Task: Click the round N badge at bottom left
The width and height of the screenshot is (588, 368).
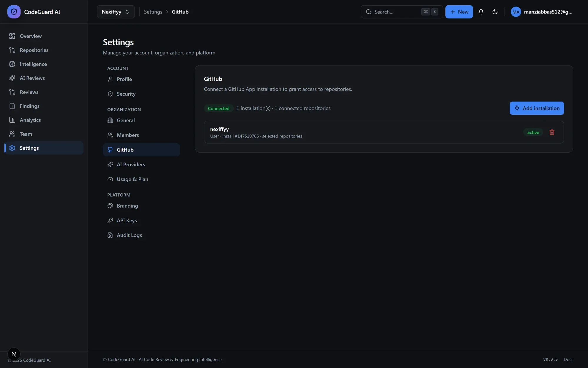Action: tap(14, 354)
